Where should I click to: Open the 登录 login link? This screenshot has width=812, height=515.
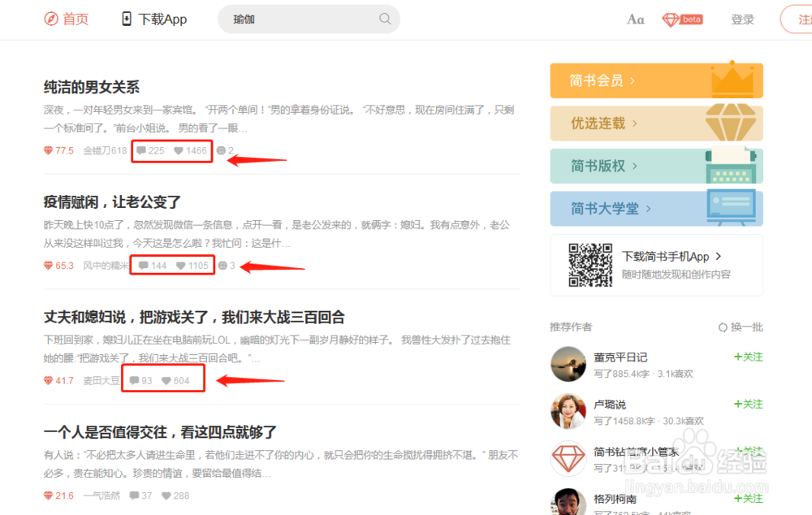742,19
